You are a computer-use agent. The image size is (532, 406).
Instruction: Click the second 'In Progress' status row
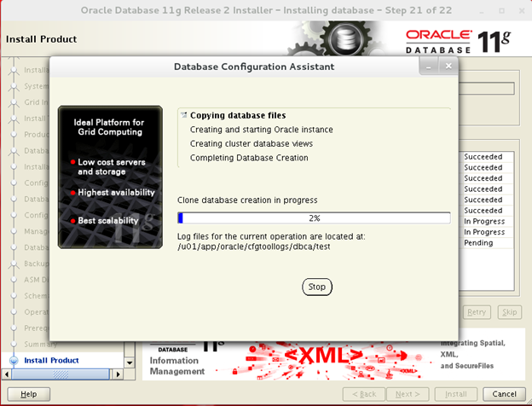tap(484, 232)
